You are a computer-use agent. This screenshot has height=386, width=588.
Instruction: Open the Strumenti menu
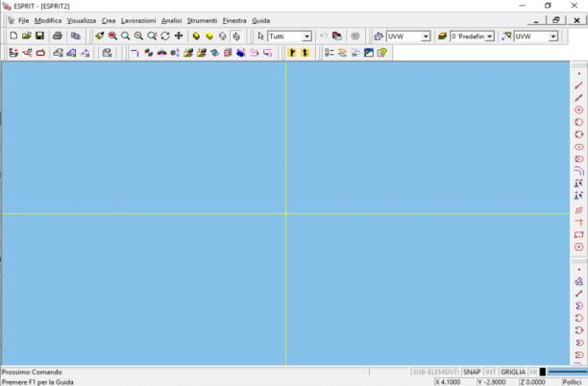[202, 20]
